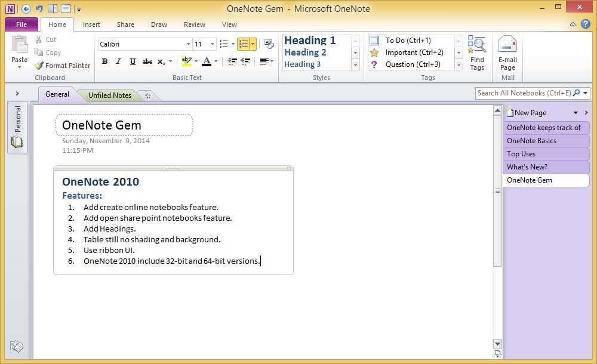The image size is (597, 364).
Task: Apply strikethrough formatting
Action: [147, 61]
